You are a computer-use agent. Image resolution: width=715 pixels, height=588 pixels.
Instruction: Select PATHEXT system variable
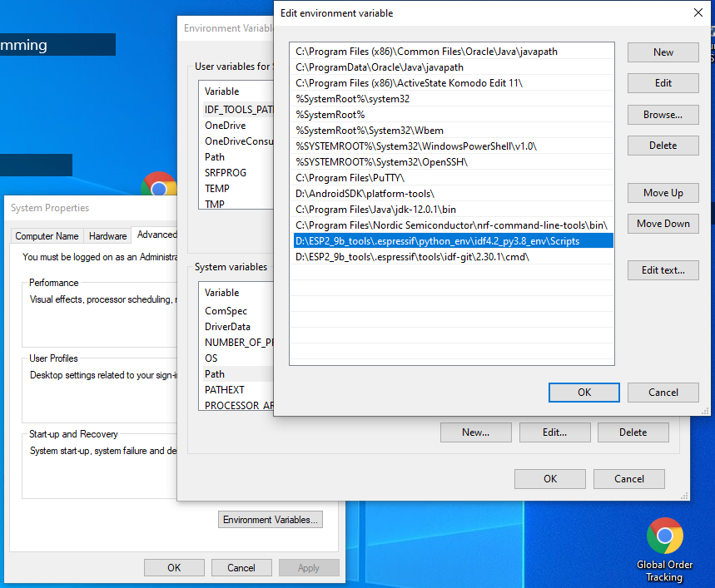click(x=237, y=390)
